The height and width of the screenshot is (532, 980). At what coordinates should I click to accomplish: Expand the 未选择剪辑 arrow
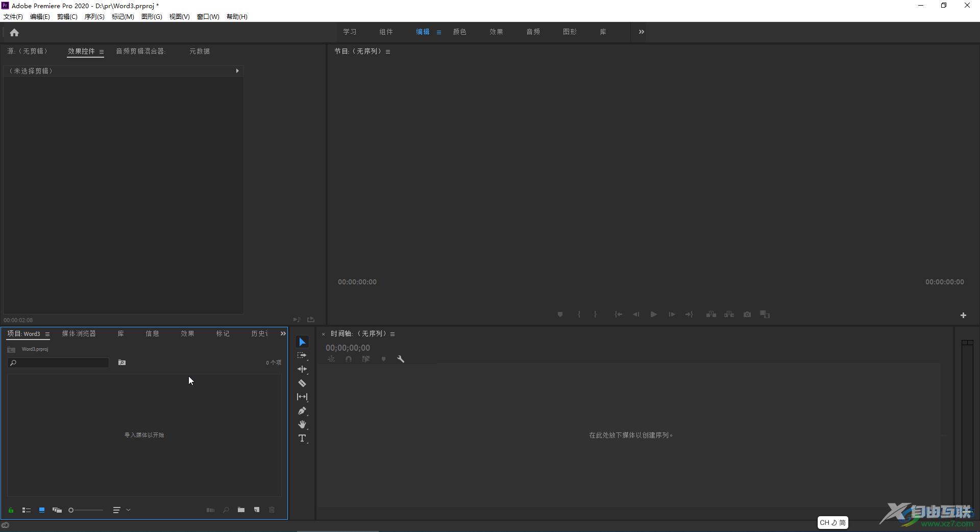pos(237,71)
